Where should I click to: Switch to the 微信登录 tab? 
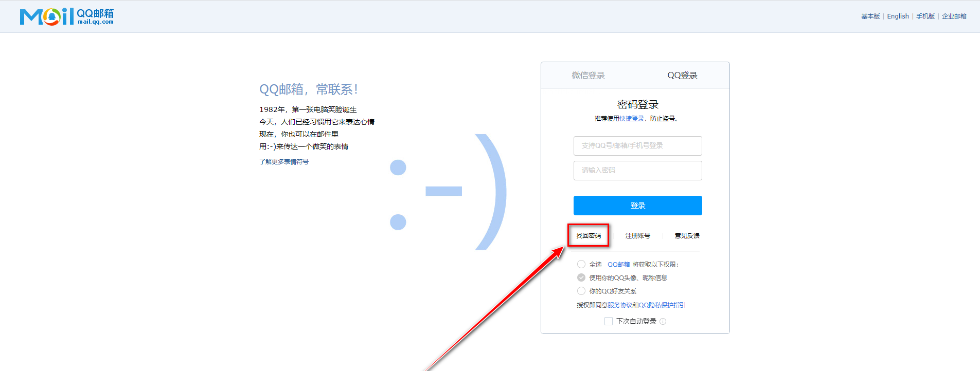click(588, 76)
